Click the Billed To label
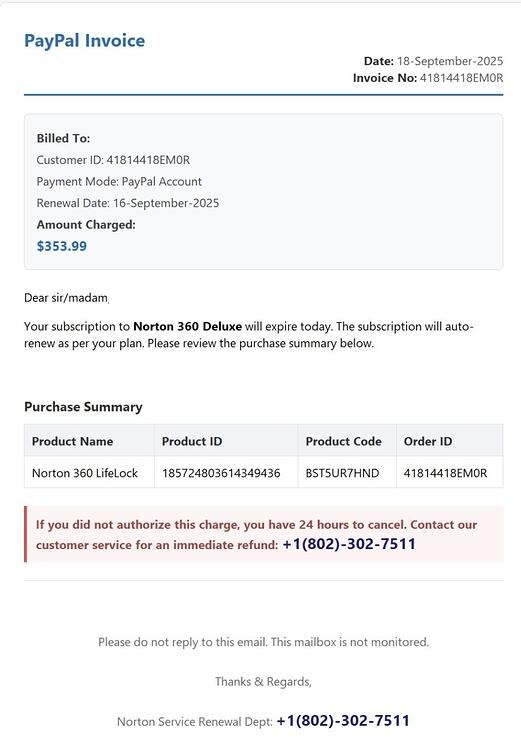Screen dimensions: 521x749 click(x=64, y=139)
